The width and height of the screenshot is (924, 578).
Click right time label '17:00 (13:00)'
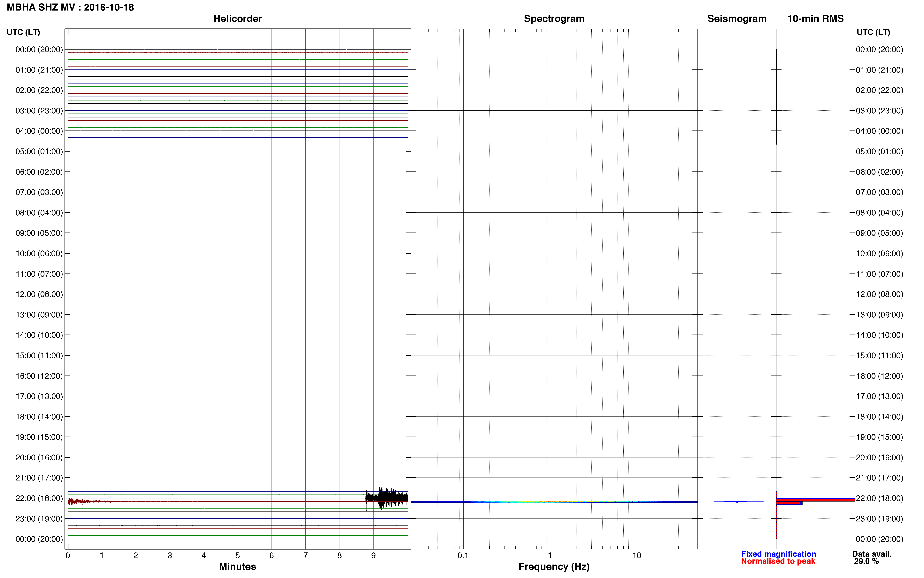(x=879, y=396)
